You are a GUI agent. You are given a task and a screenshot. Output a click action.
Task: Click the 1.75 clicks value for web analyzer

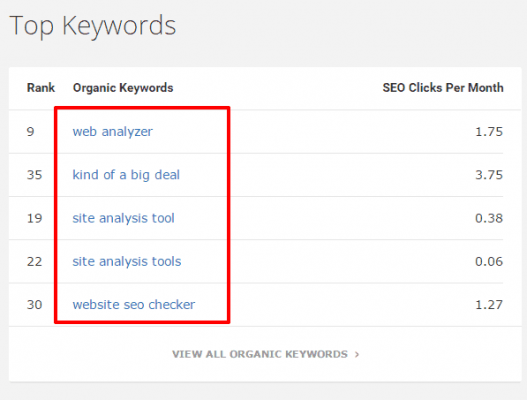tap(489, 131)
